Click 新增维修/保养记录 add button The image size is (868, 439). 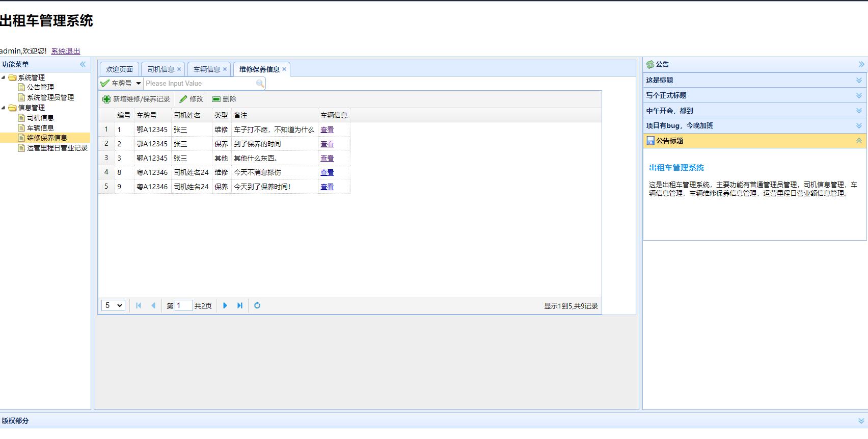137,99
